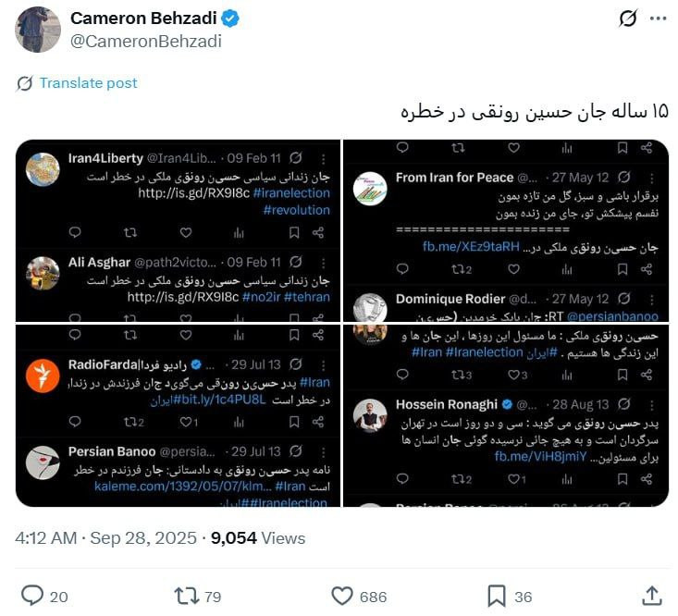This screenshot has width=678, height=616.
Task: Open the @CameronBehzadi handle
Action: pos(146,41)
